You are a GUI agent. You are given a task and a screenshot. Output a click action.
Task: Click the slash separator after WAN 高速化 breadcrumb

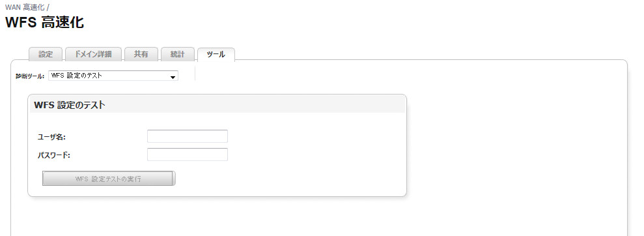point(48,7)
